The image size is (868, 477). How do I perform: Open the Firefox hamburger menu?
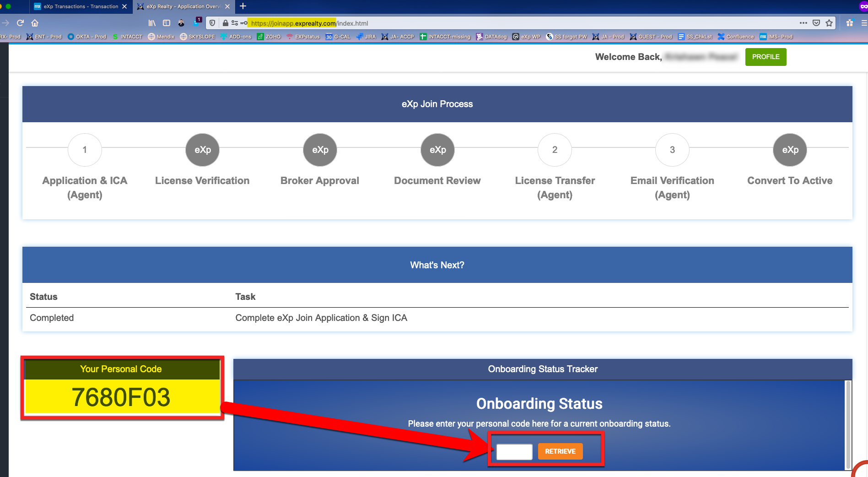click(864, 23)
